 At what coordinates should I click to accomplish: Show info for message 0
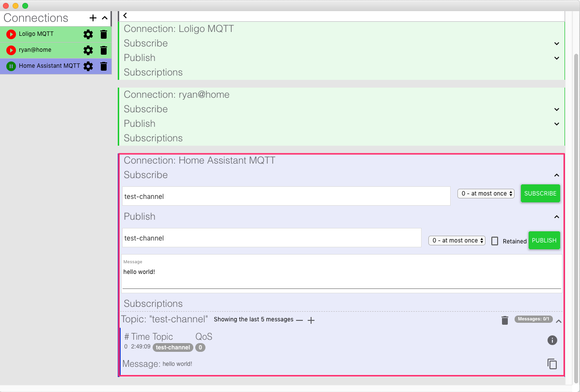[552, 340]
